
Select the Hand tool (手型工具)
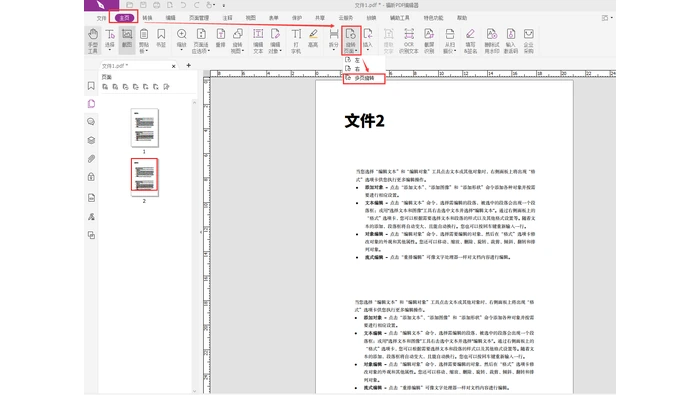[92, 41]
